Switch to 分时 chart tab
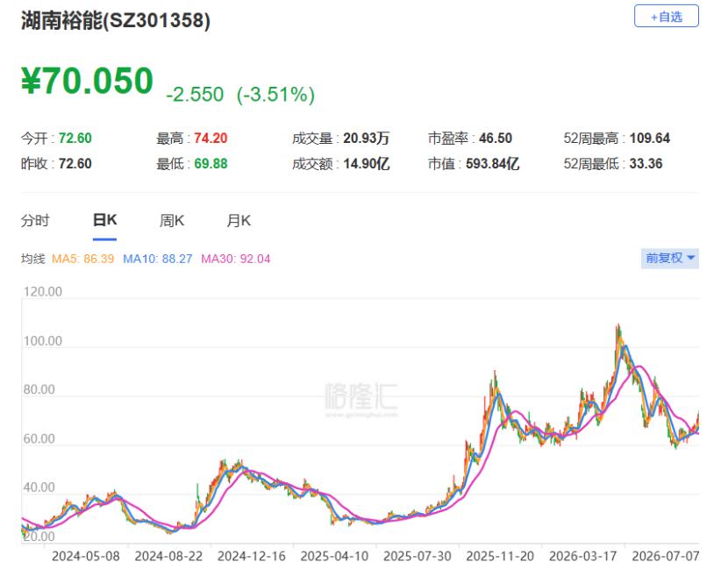 point(35,220)
